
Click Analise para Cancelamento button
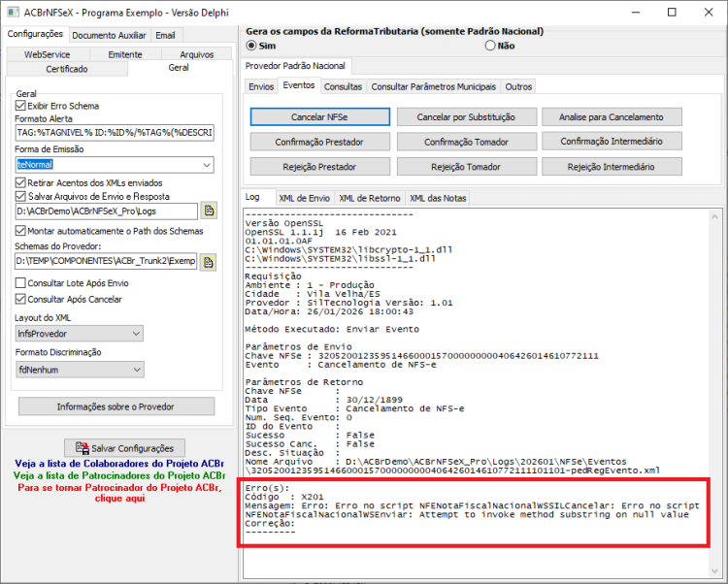click(x=612, y=116)
